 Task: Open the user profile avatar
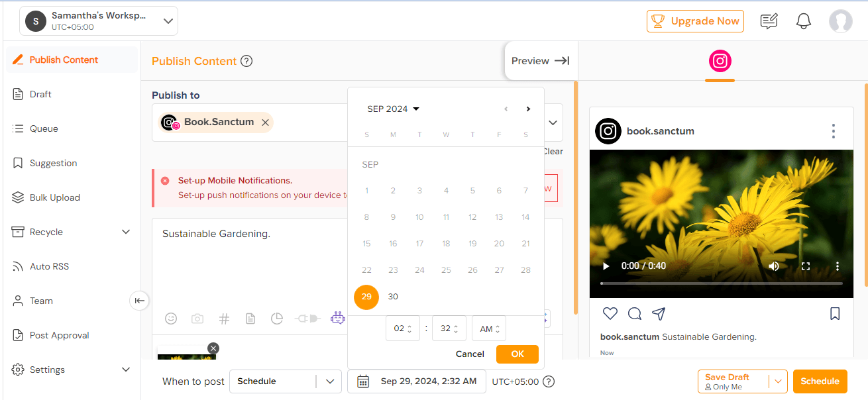pyautogui.click(x=840, y=21)
